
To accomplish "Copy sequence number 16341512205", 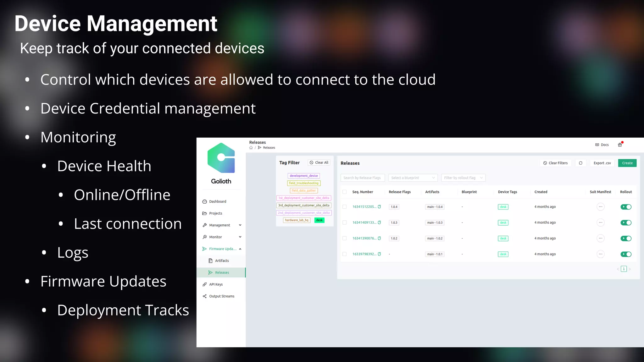I will 379,207.
